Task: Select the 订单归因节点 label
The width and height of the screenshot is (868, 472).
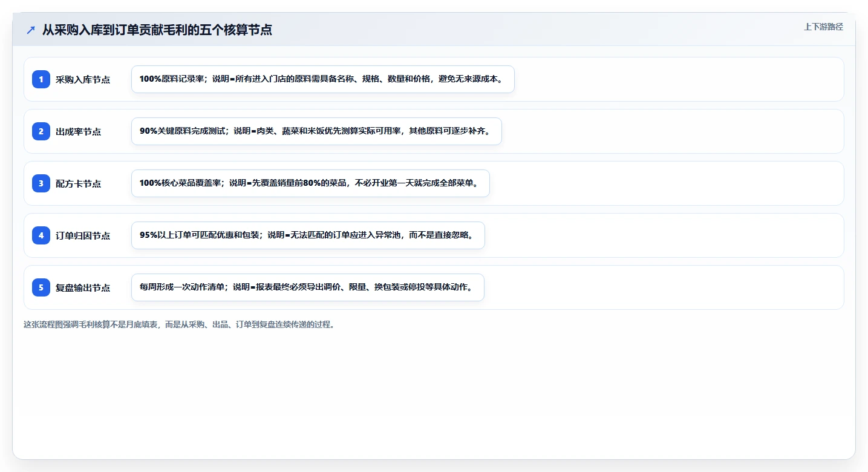Action: (83, 235)
